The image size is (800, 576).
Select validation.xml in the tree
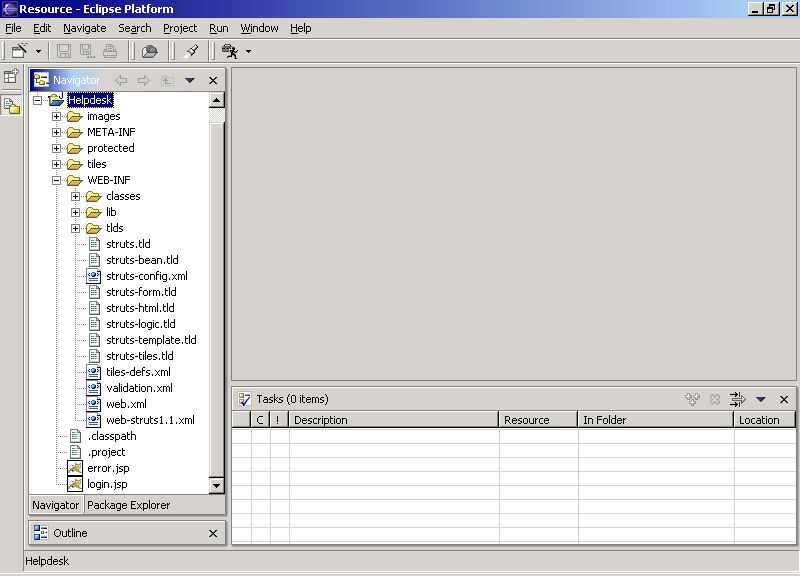[139, 388]
